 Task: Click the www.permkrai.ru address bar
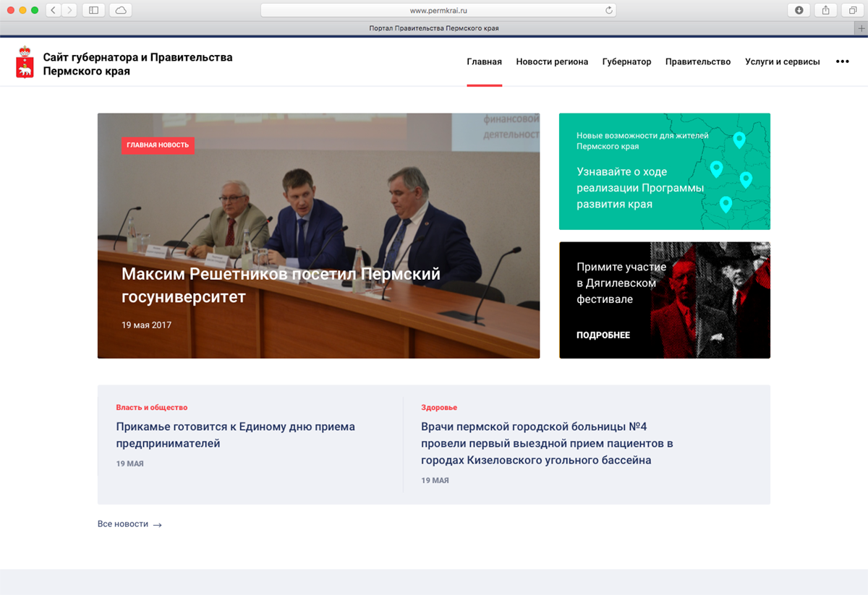tap(438, 10)
